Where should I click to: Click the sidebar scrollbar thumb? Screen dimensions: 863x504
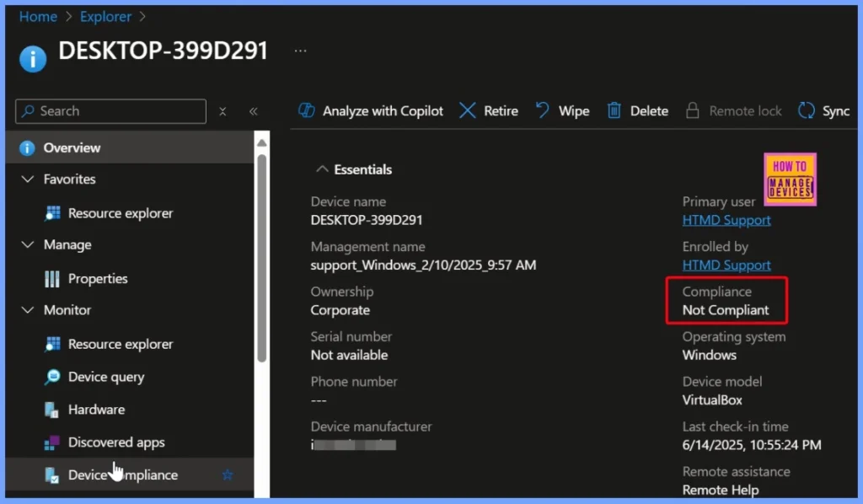(x=262, y=258)
